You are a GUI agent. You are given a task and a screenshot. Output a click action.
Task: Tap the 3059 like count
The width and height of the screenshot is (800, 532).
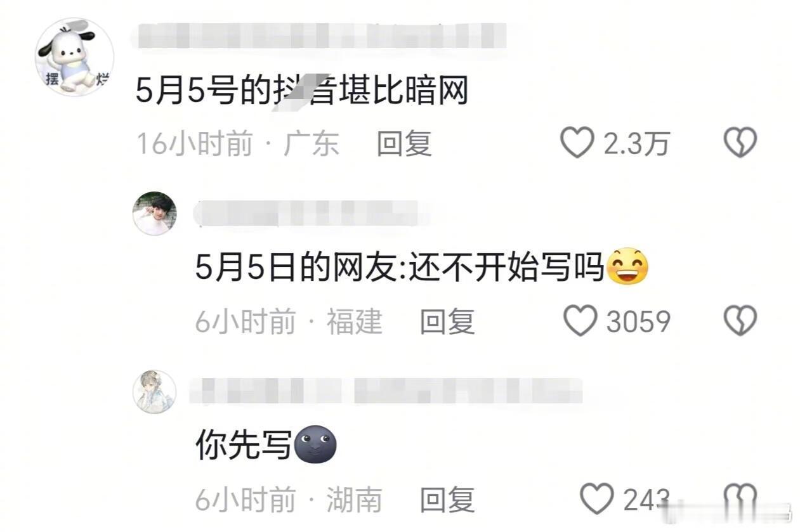(x=638, y=322)
